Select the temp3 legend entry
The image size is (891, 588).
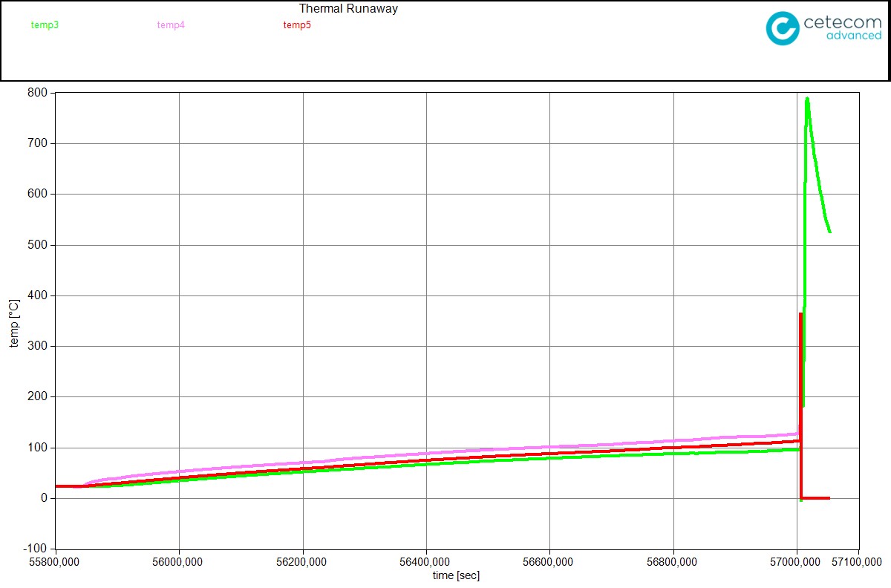(x=45, y=25)
